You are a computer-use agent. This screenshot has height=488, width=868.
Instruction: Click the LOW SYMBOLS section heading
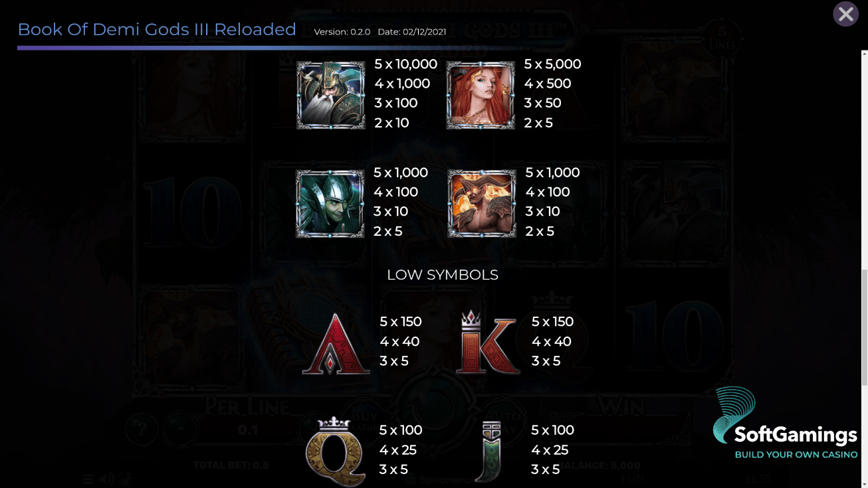coord(443,275)
